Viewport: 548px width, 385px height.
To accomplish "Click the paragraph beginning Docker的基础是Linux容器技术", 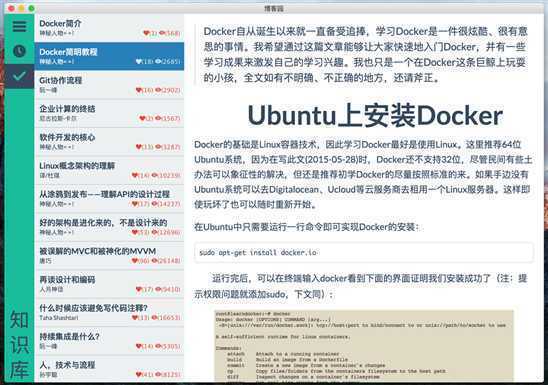I will point(363,174).
